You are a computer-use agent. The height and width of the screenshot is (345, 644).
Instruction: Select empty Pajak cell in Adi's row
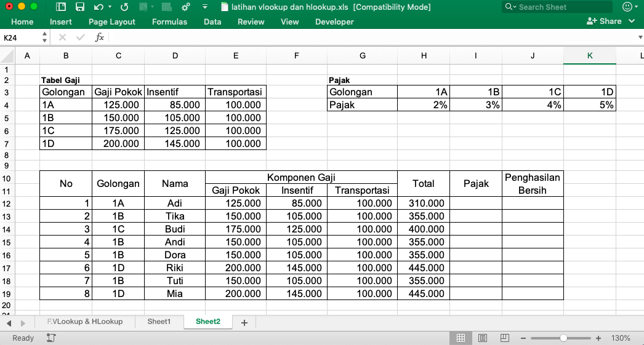coord(476,204)
